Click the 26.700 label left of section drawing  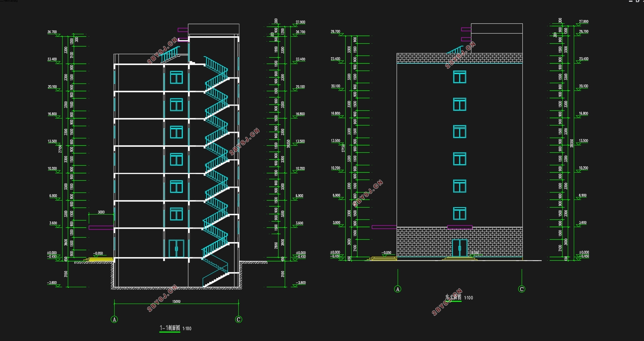[x=52, y=32]
